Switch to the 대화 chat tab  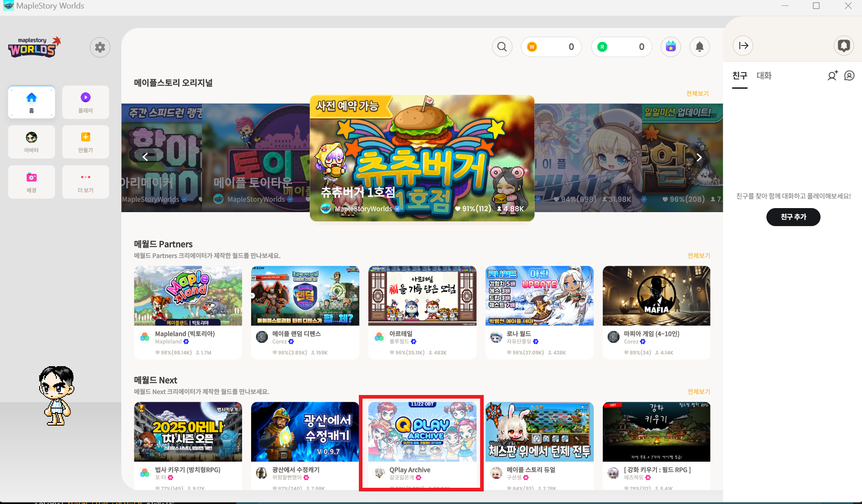tap(763, 76)
